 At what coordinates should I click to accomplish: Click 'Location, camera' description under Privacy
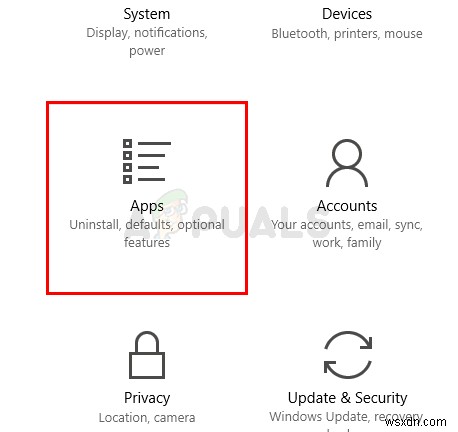[147, 418]
